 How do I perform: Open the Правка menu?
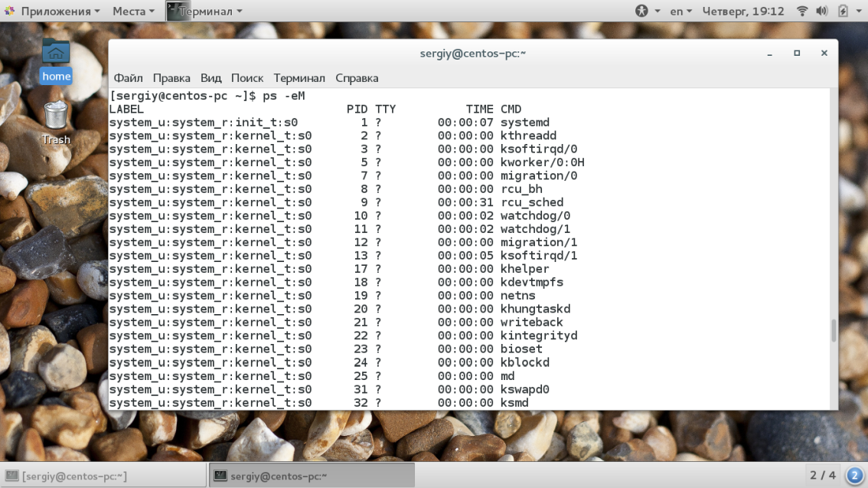click(x=171, y=78)
